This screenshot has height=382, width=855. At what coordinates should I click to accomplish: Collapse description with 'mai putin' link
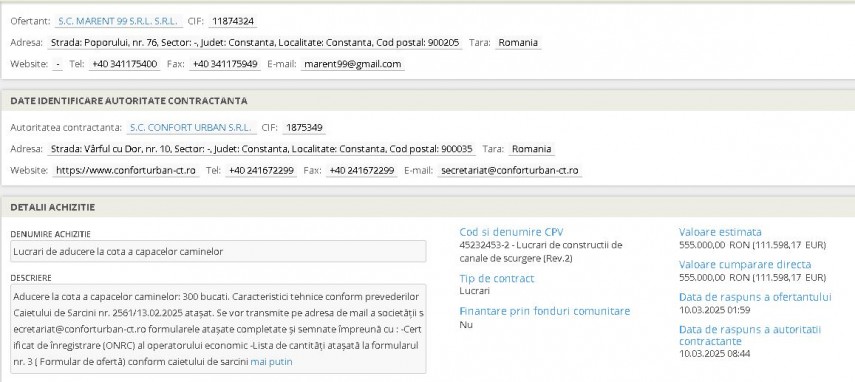(x=271, y=361)
